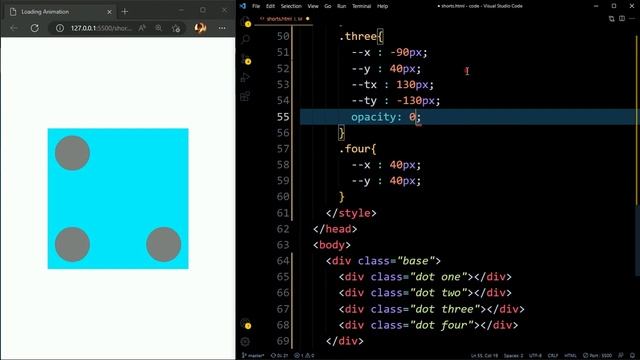Open the File menu
This screenshot has height=360, width=640.
point(256,6)
